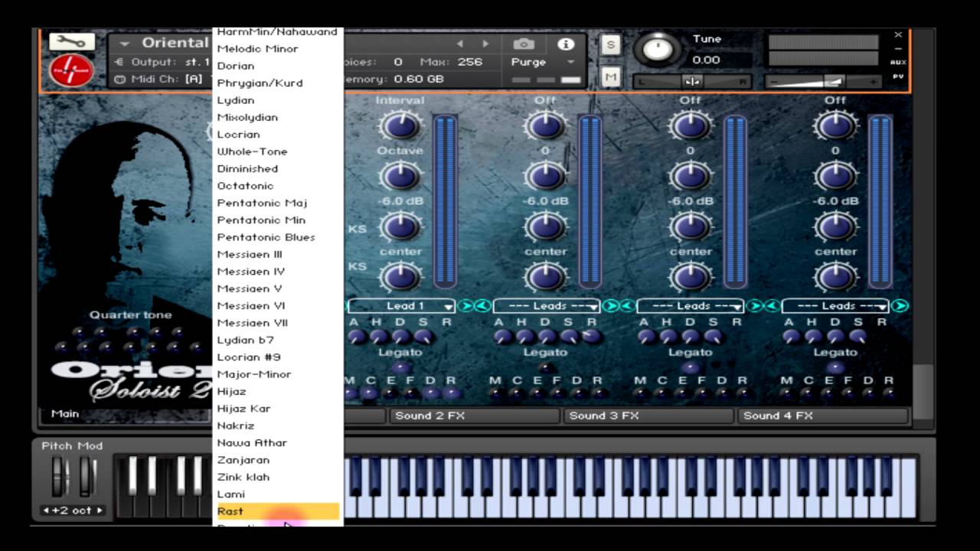Click the camera snapshot icon
This screenshot has width=980, height=551.
(x=524, y=44)
